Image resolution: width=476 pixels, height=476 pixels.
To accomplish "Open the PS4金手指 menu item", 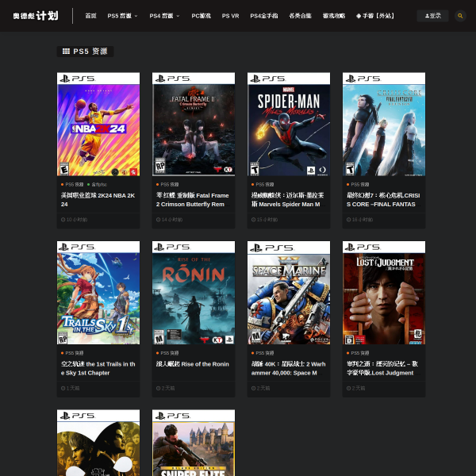I will point(264,16).
